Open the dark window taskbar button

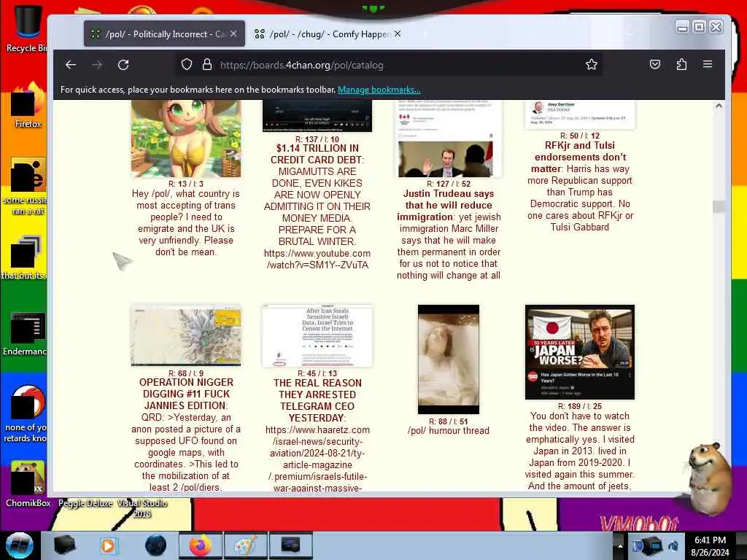[x=290, y=545]
